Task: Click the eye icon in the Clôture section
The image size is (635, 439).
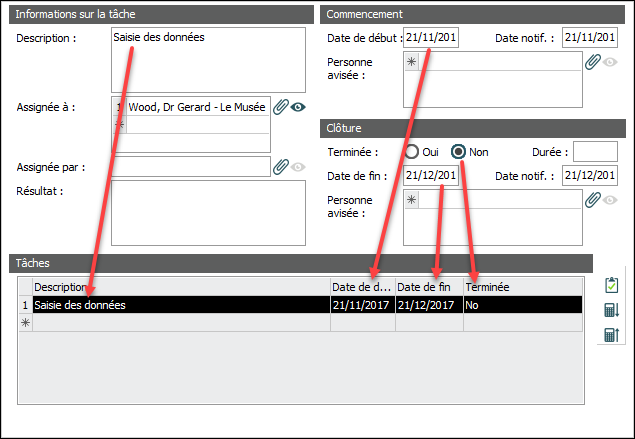Action: [610, 200]
